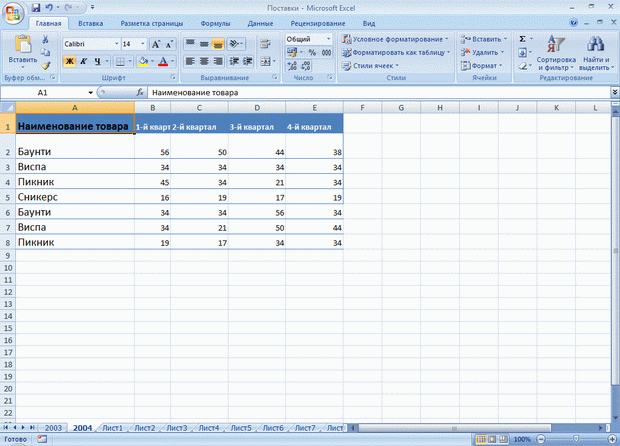Viewport: 620px width, 446px height.
Task: Open the font size 14 dropdown
Action: (x=143, y=44)
